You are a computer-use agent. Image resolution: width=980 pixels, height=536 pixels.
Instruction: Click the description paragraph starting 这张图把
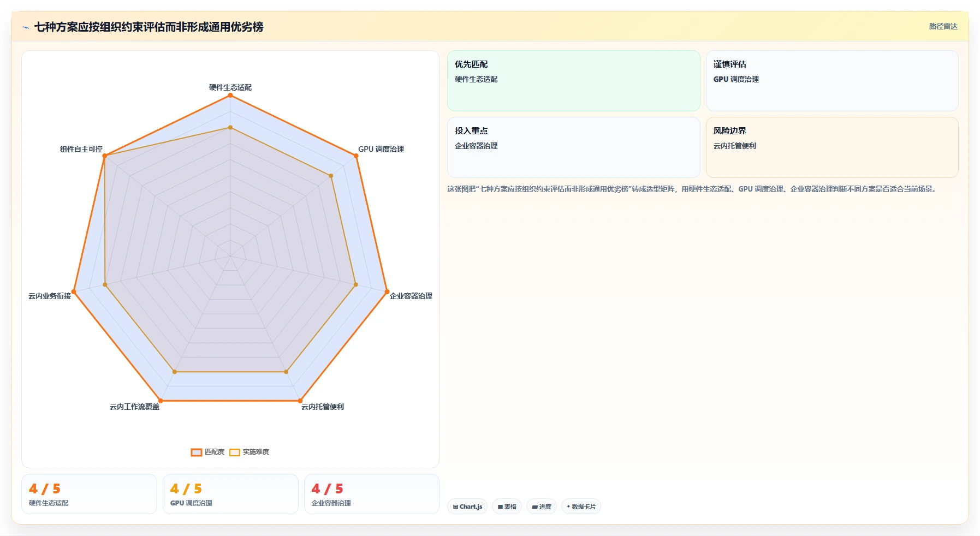click(692, 189)
